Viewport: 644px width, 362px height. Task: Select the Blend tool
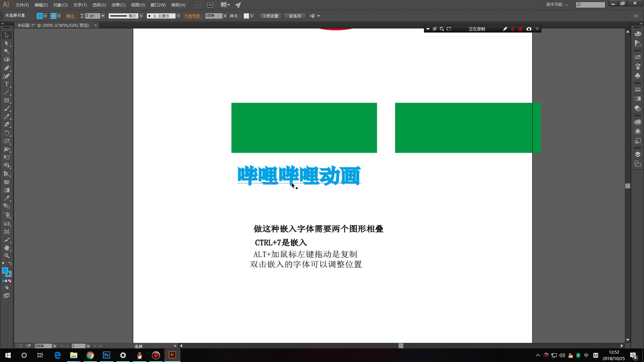pyautogui.click(x=7, y=206)
